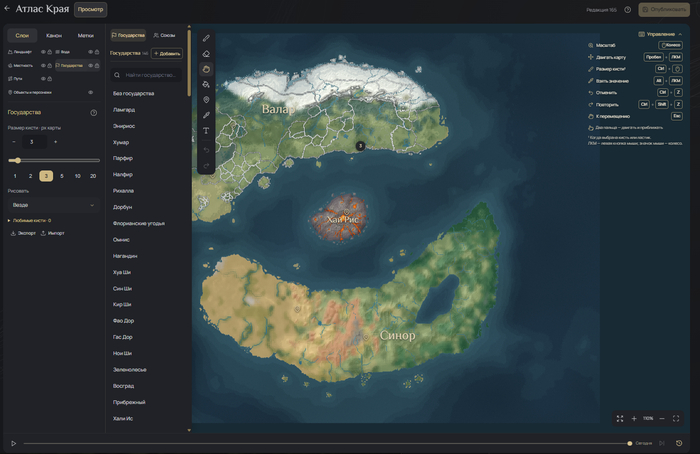Decrease brush size with minus stepper

(14, 142)
